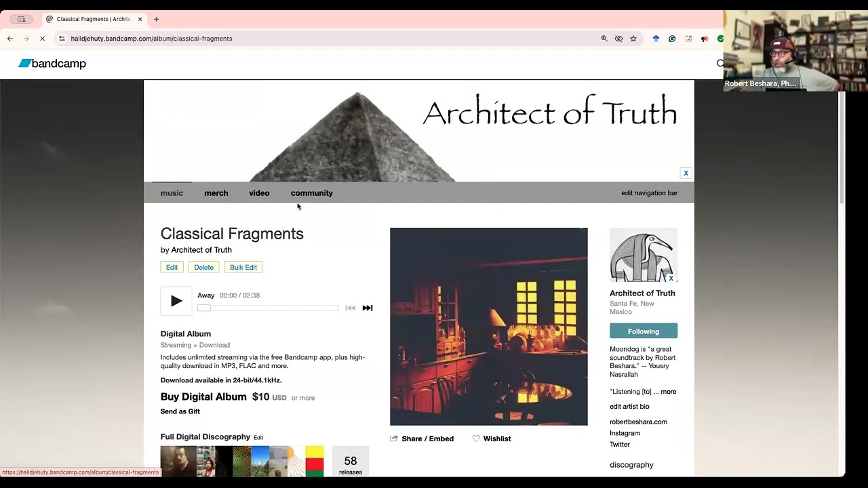Open the video tab
The image size is (868, 488).
tap(259, 193)
